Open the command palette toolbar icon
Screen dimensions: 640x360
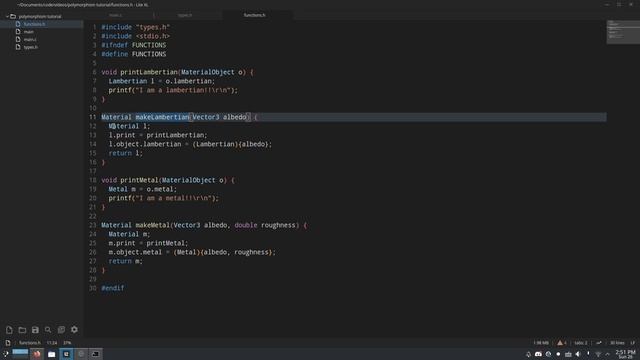61,329
